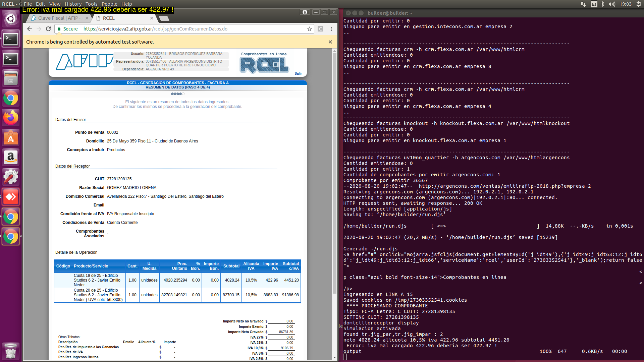The image size is (644, 362).
Task: Click the Punto de Venta value 00002
Action: 112,132
